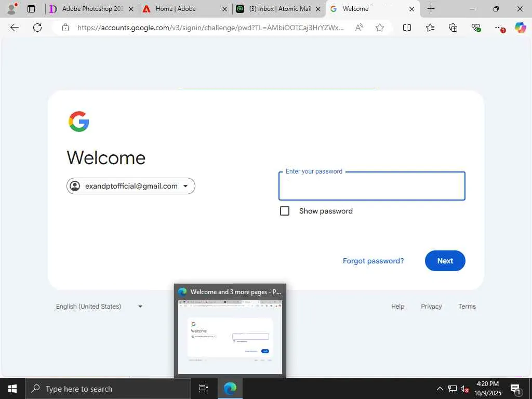Follow the Forgot password? link
532x399 pixels.
(373, 261)
